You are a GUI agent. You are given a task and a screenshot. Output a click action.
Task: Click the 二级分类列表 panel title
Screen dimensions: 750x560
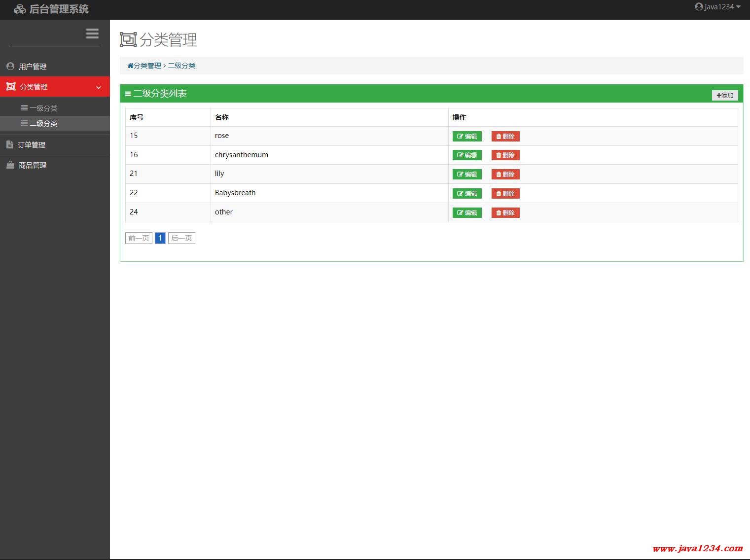(160, 94)
